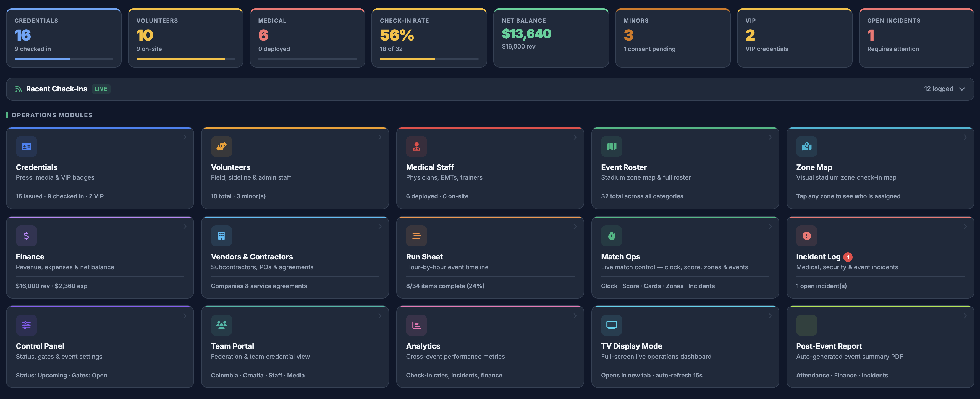Select the Zone Map pin icon
The width and height of the screenshot is (980, 399).
point(806,146)
